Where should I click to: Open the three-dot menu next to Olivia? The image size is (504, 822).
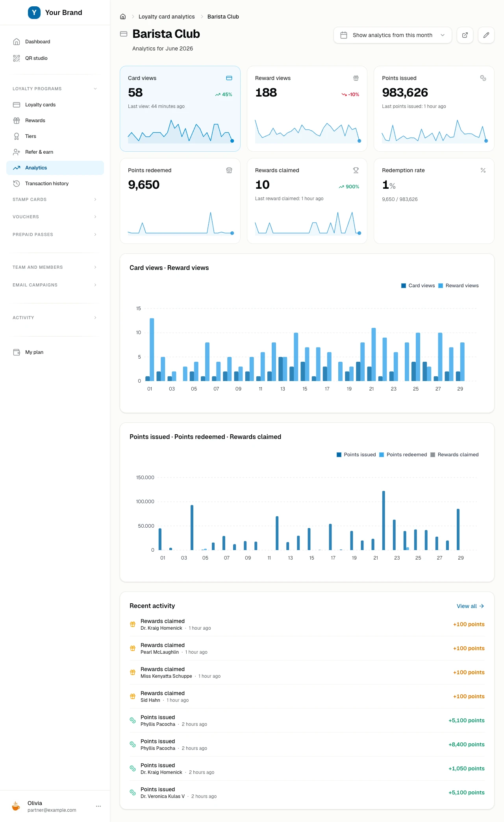(98, 806)
